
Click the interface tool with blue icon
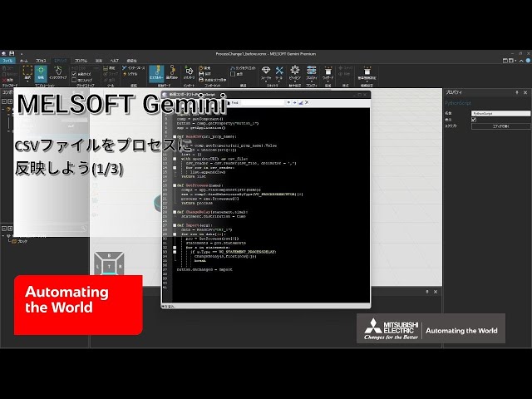(133, 68)
